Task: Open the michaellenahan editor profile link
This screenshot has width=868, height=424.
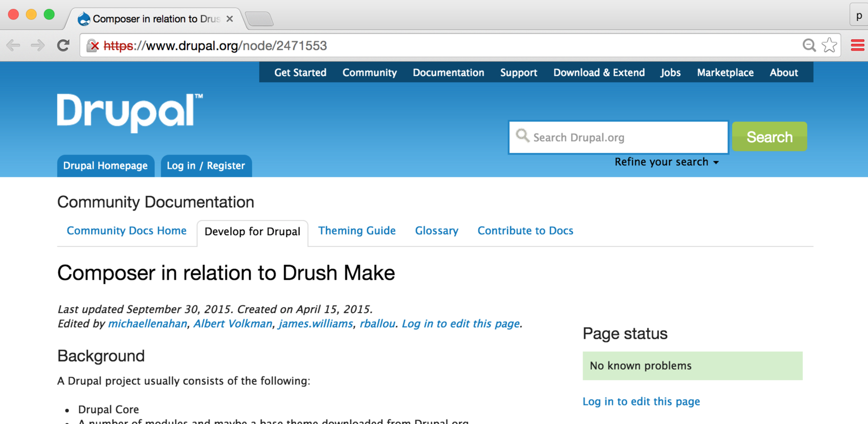Action: 148,324
